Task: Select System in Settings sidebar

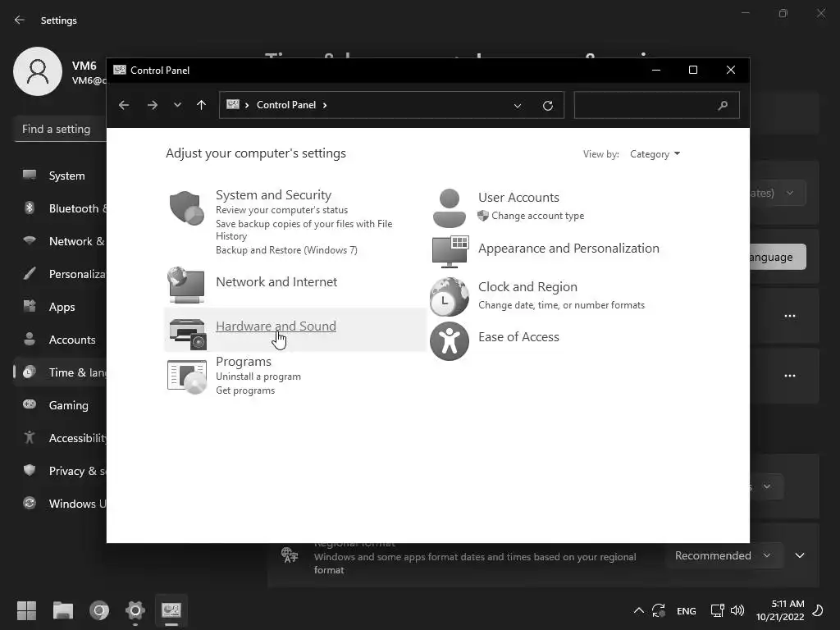Action: pos(61,176)
